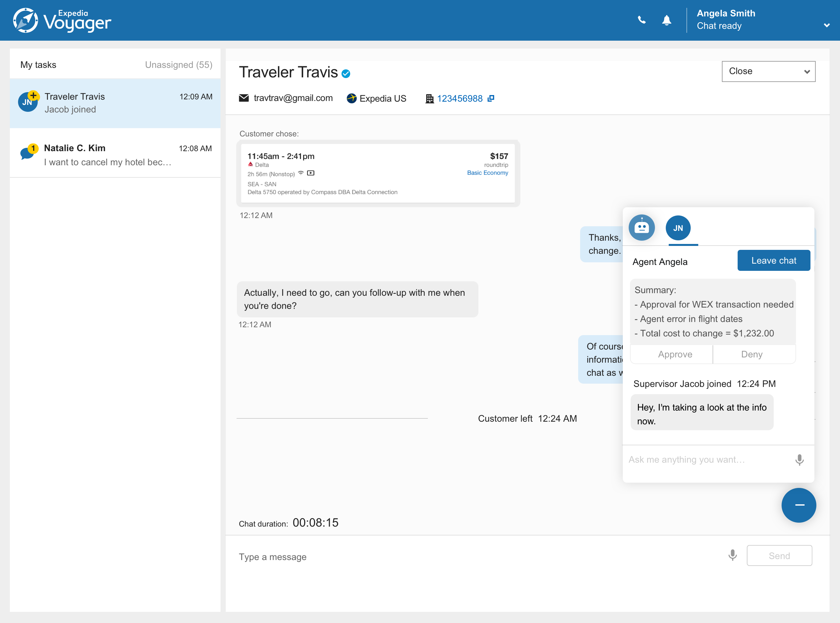Click the phone call icon in header

click(x=641, y=20)
